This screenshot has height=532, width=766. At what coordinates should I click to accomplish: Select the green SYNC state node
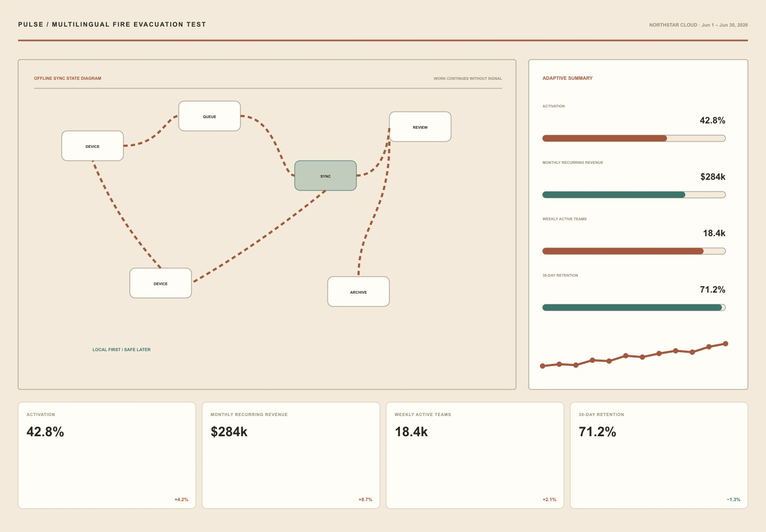coord(326,176)
